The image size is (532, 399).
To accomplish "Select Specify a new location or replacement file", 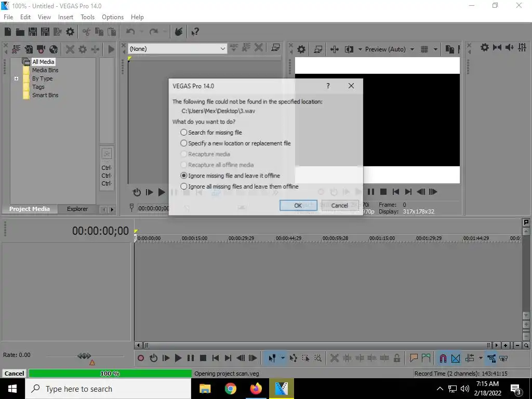I will click(235, 143).
